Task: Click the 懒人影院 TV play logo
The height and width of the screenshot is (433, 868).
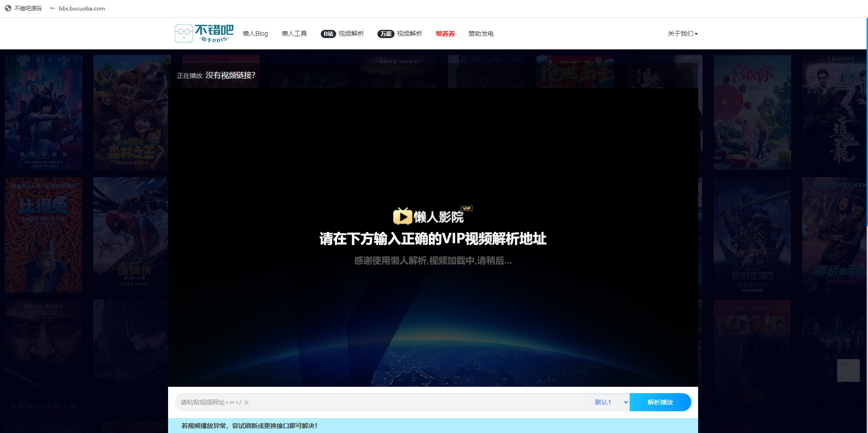Action: pos(402,216)
